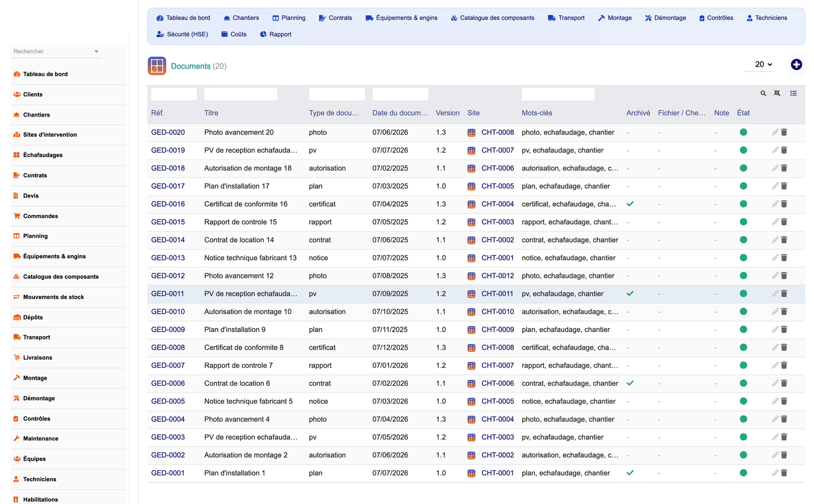
Task: Open the GED-0012 document link
Action: 168,276
